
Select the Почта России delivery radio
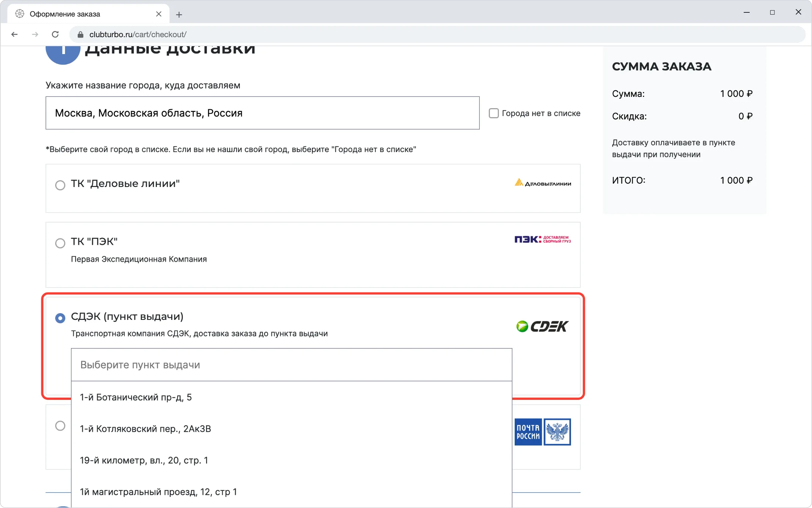tap(60, 426)
